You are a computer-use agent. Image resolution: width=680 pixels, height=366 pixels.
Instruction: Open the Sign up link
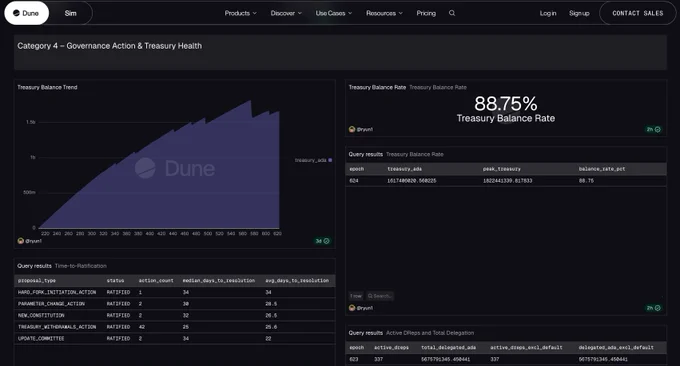pyautogui.click(x=579, y=13)
